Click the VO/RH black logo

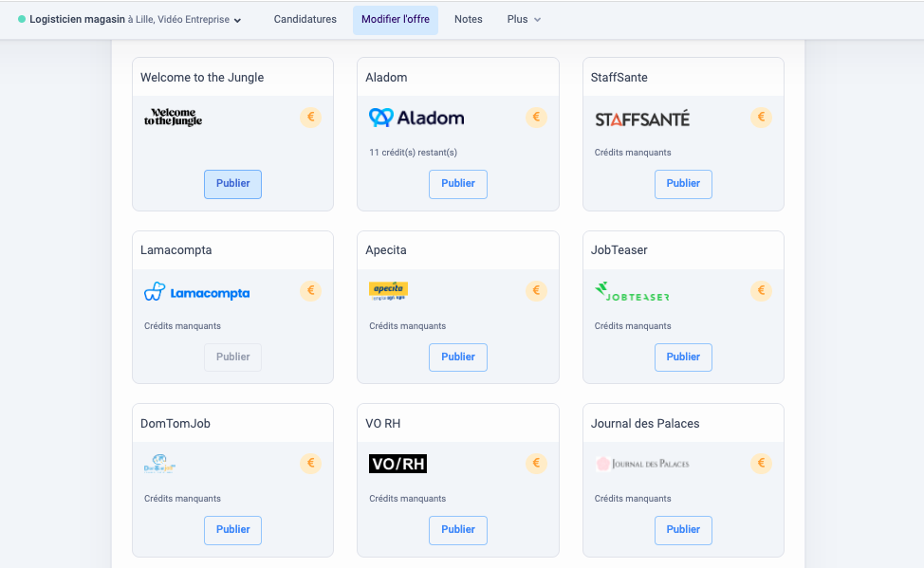397,464
